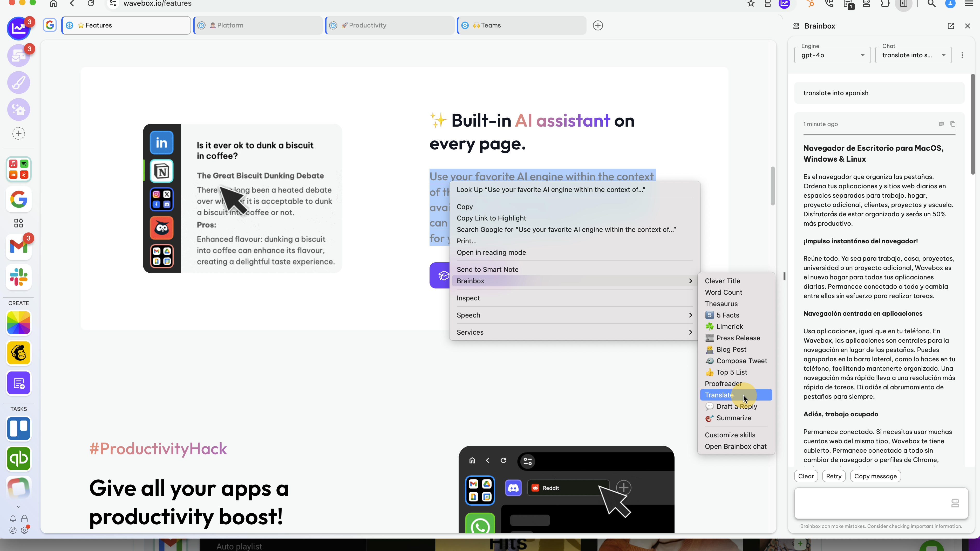
Task: Open the Trello app in the sidebar
Action: coord(19,429)
